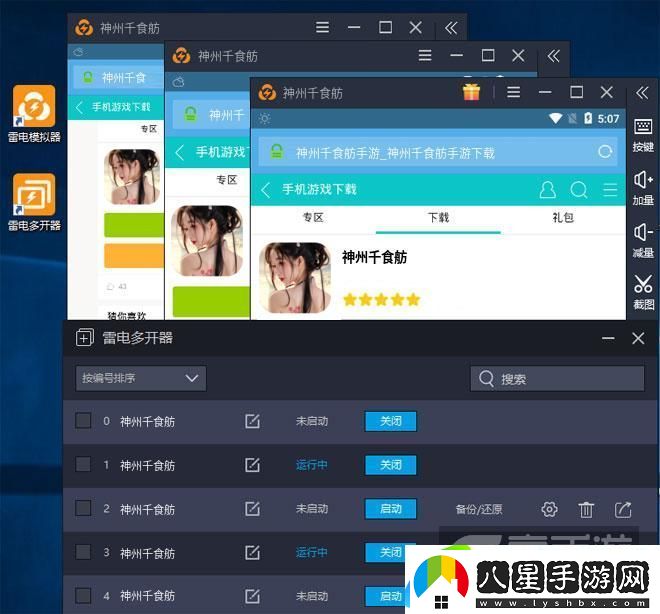Click rename edit icon for instance 2
The width and height of the screenshot is (660, 614).
click(x=252, y=509)
